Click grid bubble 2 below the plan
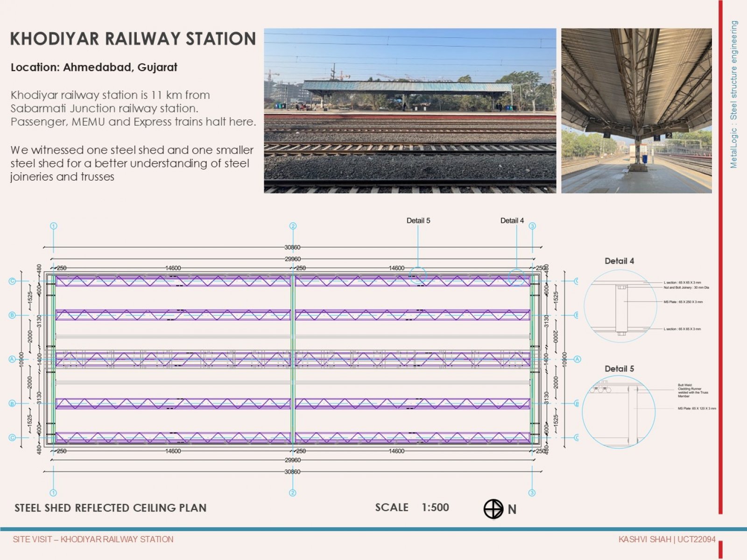The height and width of the screenshot is (560, 747). tap(293, 493)
